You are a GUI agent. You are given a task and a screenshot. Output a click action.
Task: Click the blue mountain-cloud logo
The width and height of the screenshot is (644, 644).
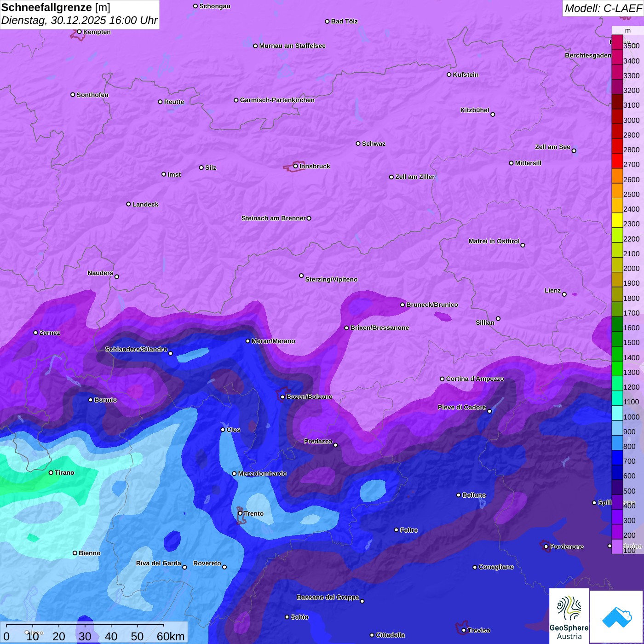617,617
